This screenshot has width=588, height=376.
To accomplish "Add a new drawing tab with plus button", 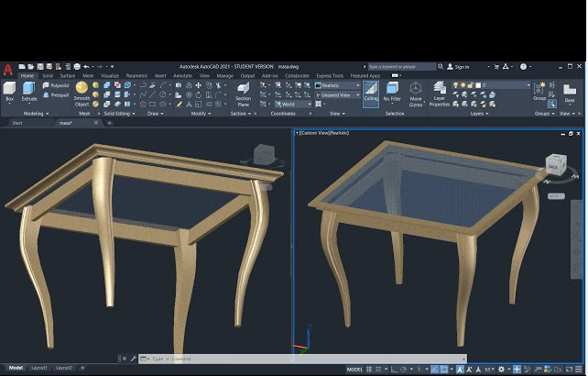I will (110, 123).
